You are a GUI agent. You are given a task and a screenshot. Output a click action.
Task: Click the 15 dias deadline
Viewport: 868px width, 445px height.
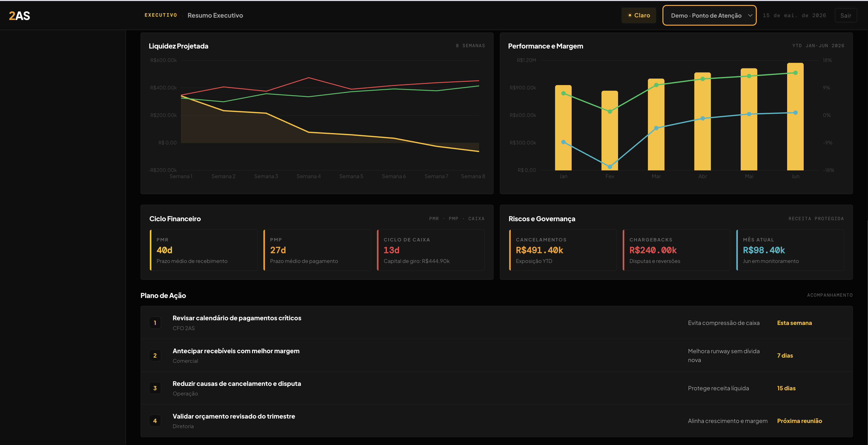[x=786, y=388]
